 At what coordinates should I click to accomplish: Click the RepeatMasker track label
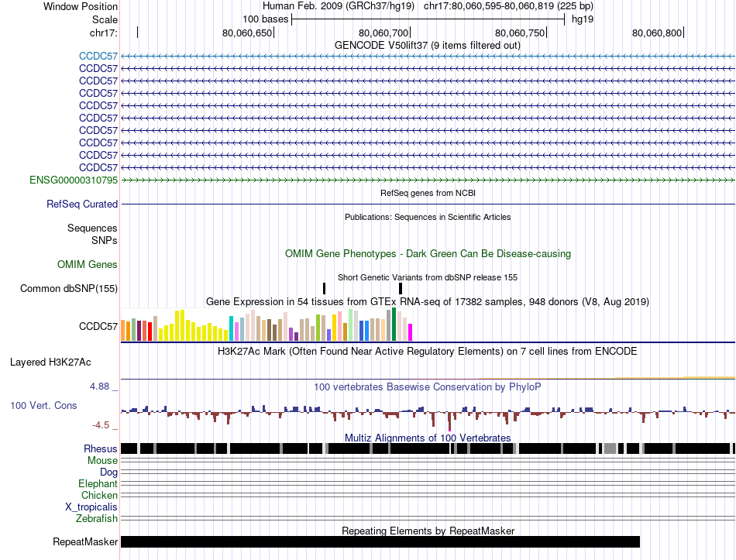85,542
